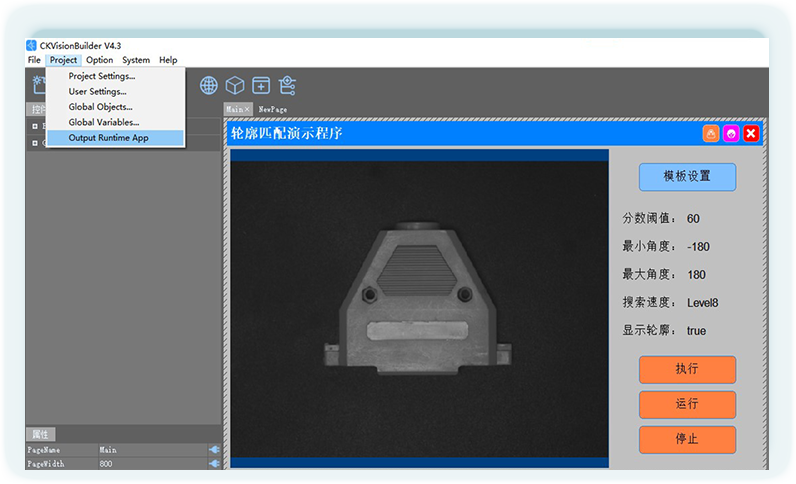The image size is (796, 484).
Task: Click the orange 执行 execute button
Action: 687,369
